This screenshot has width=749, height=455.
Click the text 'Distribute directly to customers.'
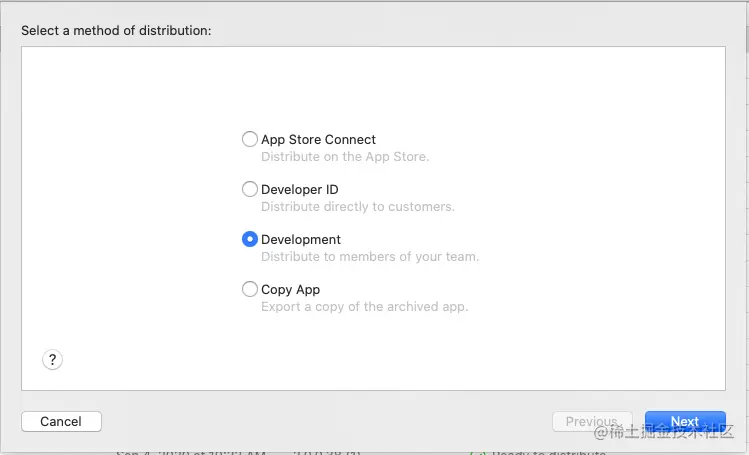[358, 207]
